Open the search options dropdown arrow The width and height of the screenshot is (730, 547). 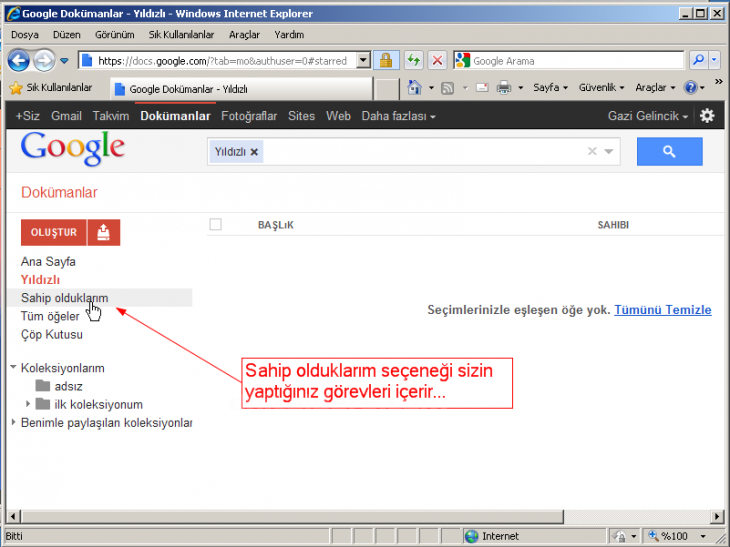click(x=610, y=152)
